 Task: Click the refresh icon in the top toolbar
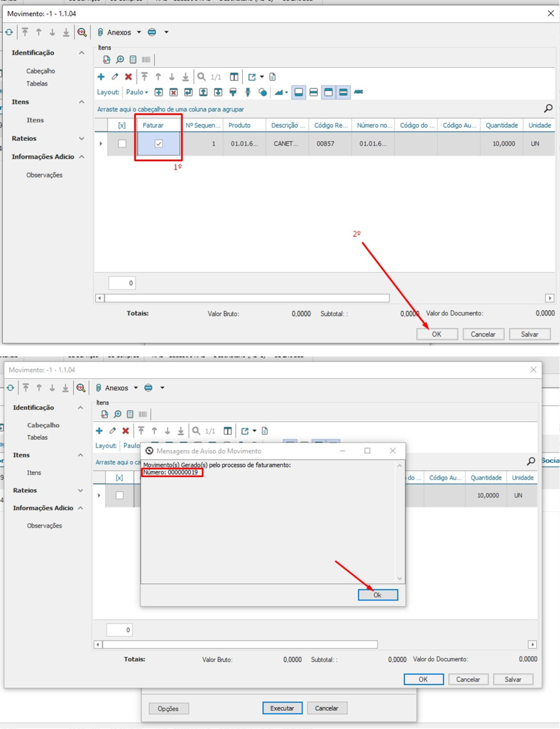coord(9,32)
